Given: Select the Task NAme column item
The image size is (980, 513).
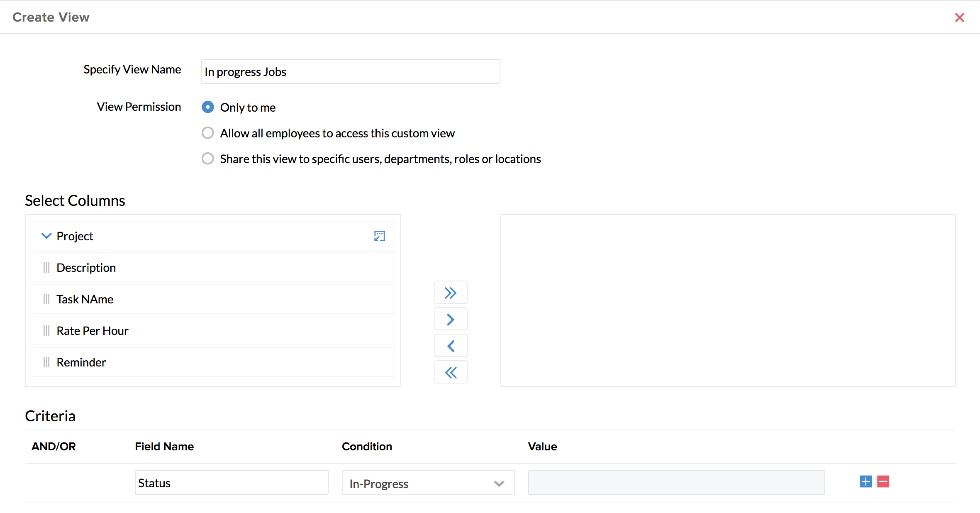Looking at the screenshot, I should pos(212,299).
